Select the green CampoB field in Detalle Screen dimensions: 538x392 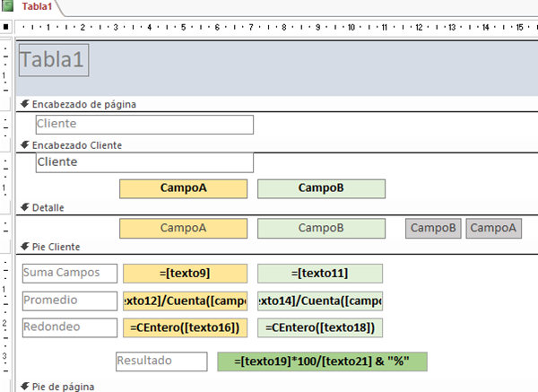click(x=321, y=228)
